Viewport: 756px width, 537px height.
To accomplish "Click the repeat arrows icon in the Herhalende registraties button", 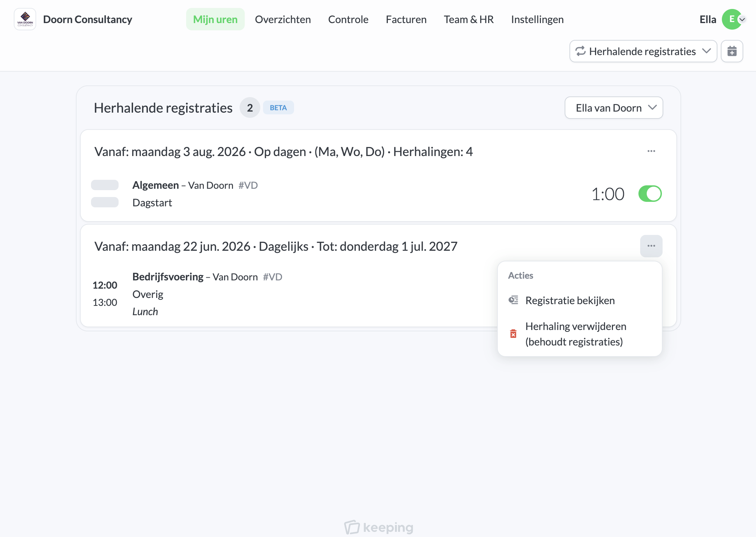I will tap(581, 51).
